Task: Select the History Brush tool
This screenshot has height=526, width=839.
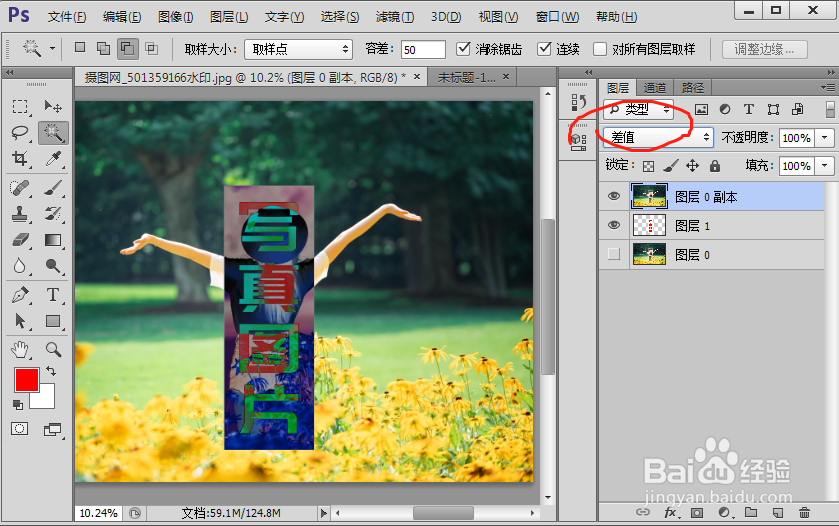Action: point(53,214)
